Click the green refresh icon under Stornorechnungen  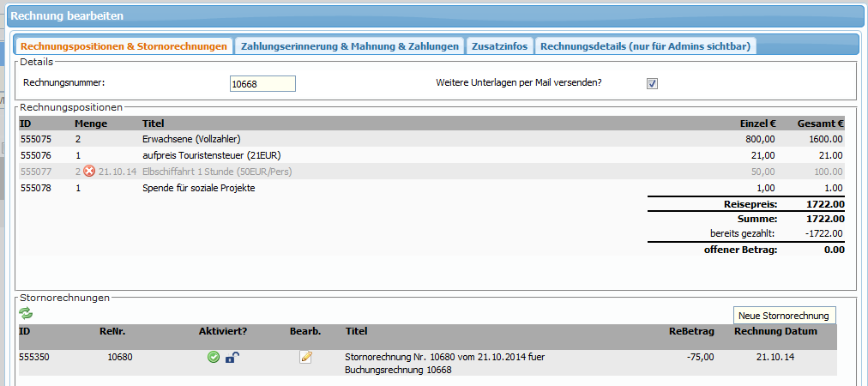click(26, 315)
